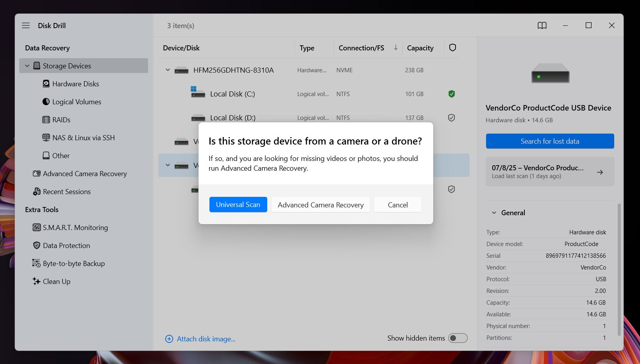Select the NVME connection cell

(x=344, y=70)
